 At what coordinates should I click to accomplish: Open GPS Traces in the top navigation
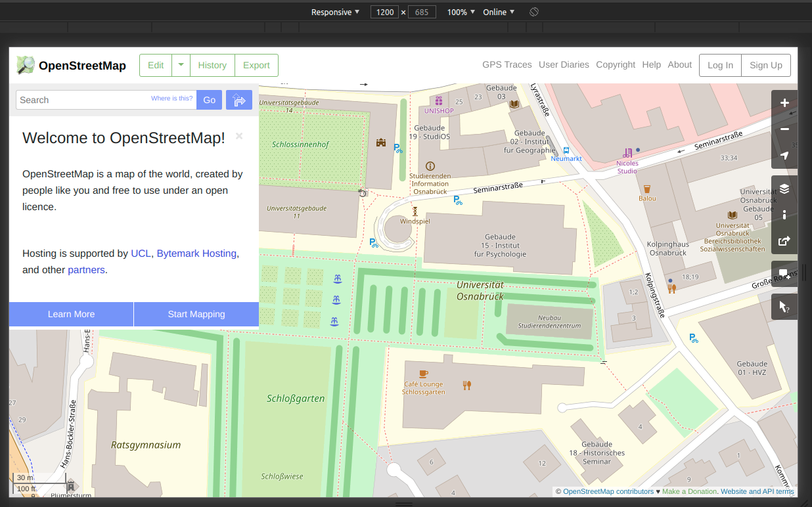click(507, 64)
